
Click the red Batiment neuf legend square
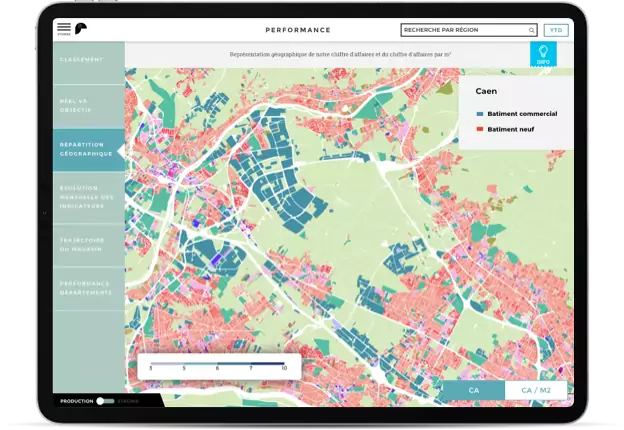click(481, 129)
